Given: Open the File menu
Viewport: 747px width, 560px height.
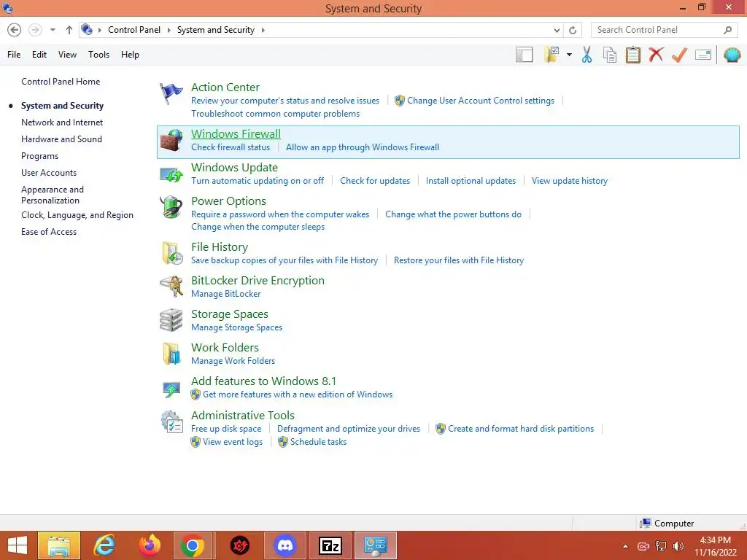Looking at the screenshot, I should click(14, 55).
